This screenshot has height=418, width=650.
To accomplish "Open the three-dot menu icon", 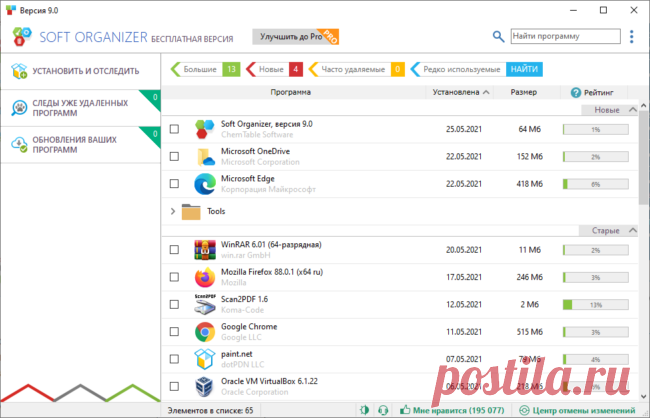I will pos(631,36).
